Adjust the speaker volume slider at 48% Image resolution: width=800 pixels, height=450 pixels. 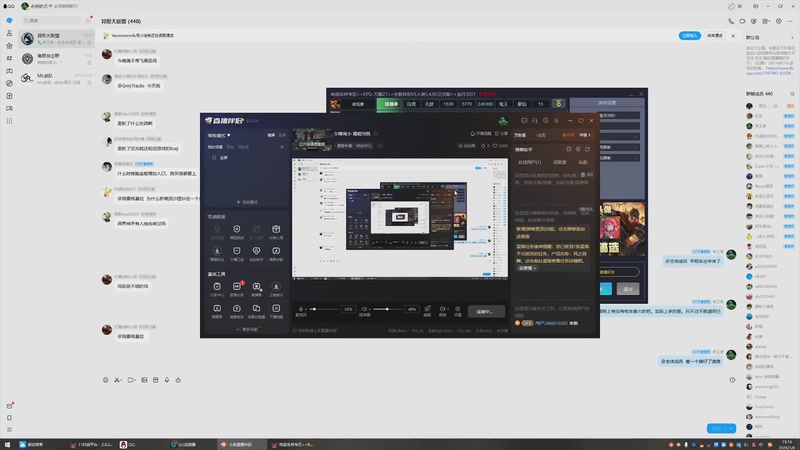pyautogui.click(x=387, y=309)
